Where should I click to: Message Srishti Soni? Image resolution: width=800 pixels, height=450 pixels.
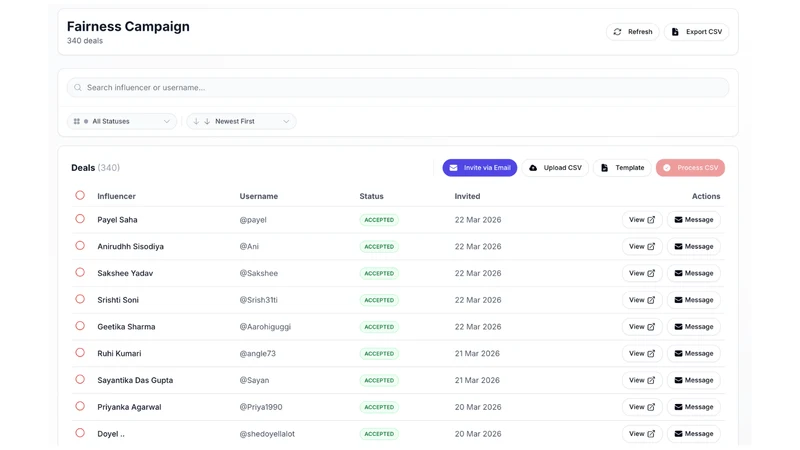694,300
